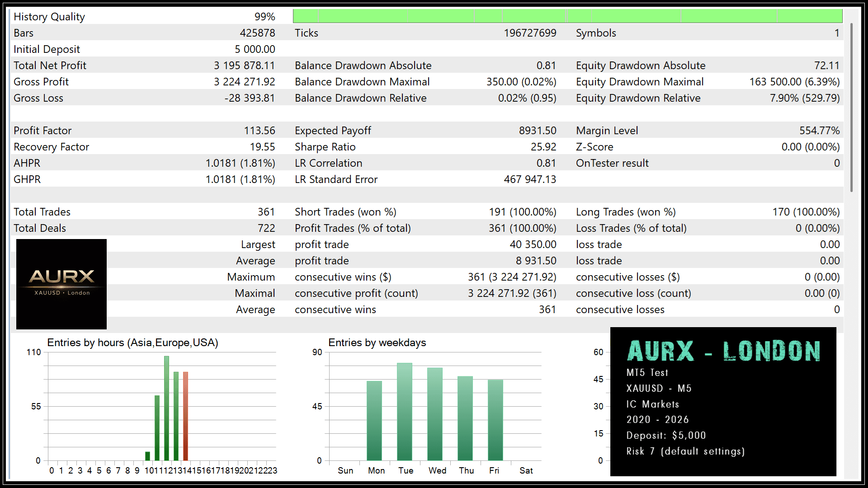Image resolution: width=868 pixels, height=488 pixels.
Task: Click the Wednesday bar in weekdays chart
Action: tap(435, 413)
